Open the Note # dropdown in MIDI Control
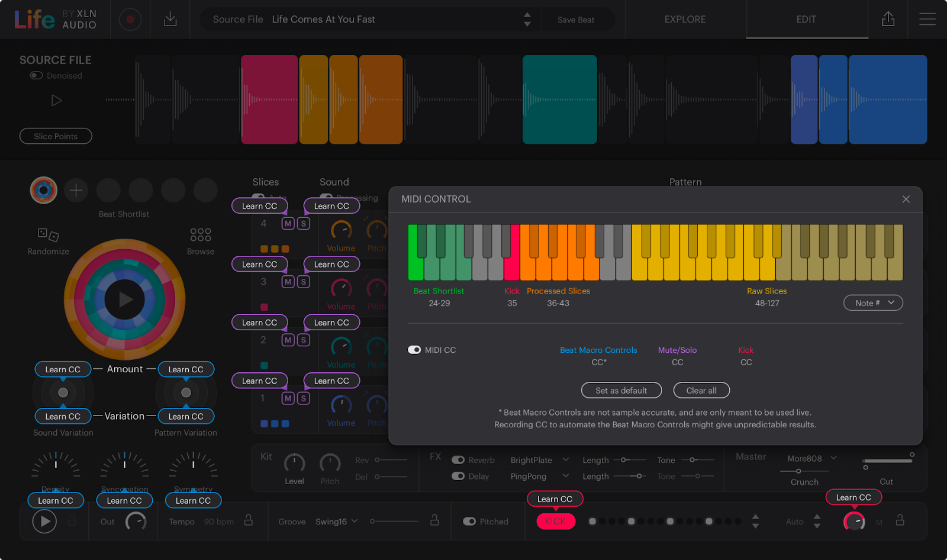 tap(873, 302)
